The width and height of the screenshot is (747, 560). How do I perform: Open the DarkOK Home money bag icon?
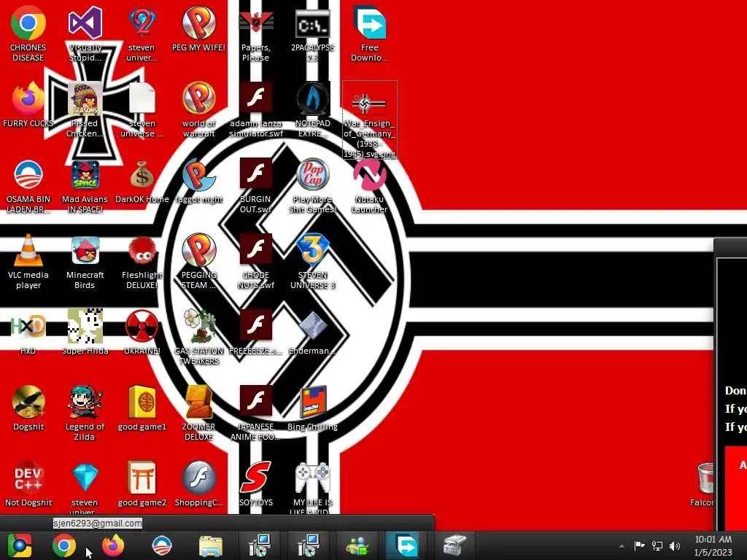click(x=142, y=182)
